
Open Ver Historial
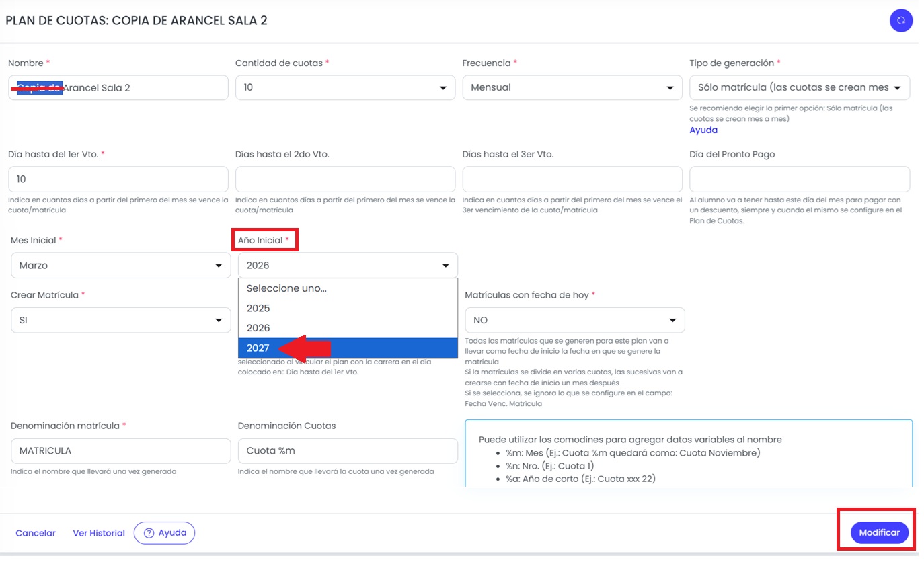tap(99, 533)
